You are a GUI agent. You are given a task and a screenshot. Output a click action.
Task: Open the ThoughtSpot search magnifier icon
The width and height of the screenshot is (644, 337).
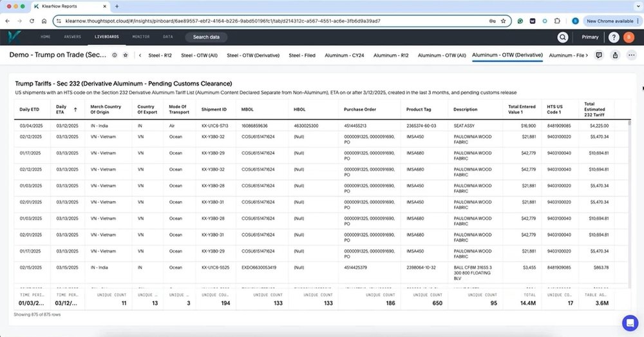tap(563, 37)
